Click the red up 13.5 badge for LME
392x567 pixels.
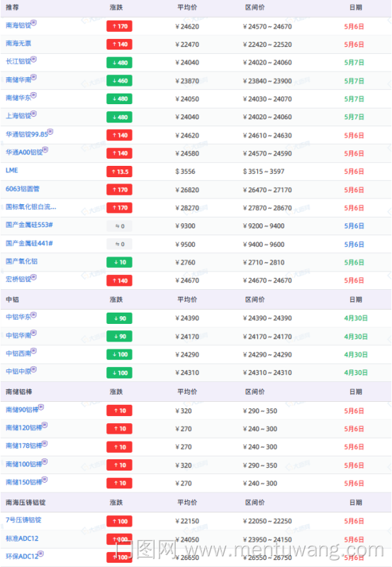[119, 172]
